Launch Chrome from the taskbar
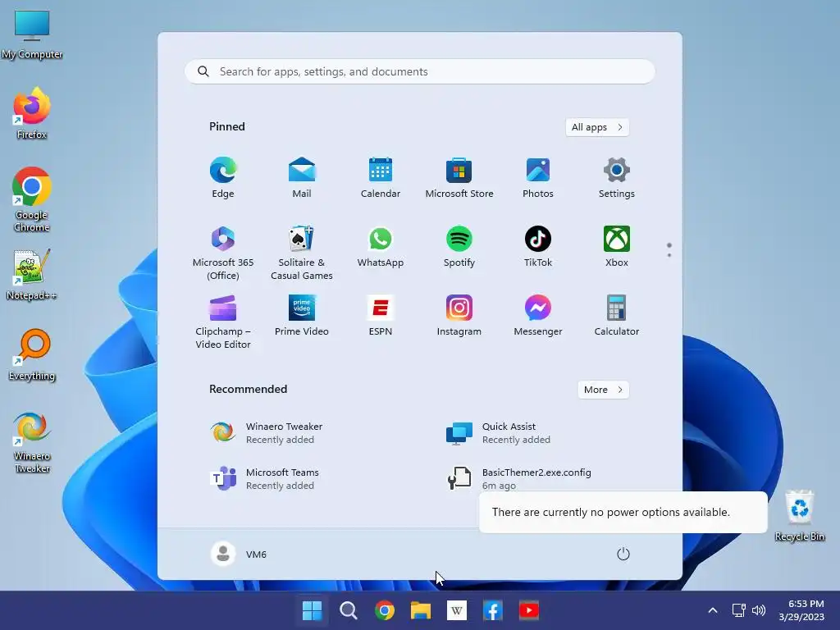Image resolution: width=840 pixels, height=630 pixels. 385,610
